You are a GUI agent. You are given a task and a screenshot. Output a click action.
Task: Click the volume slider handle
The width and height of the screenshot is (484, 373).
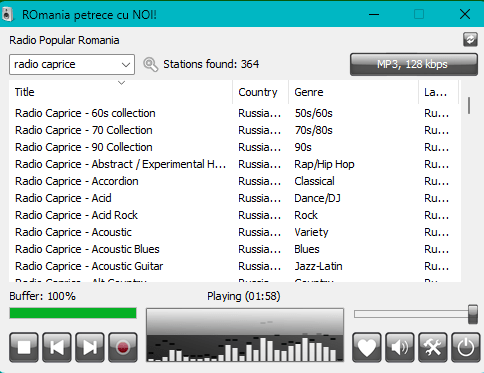click(473, 314)
